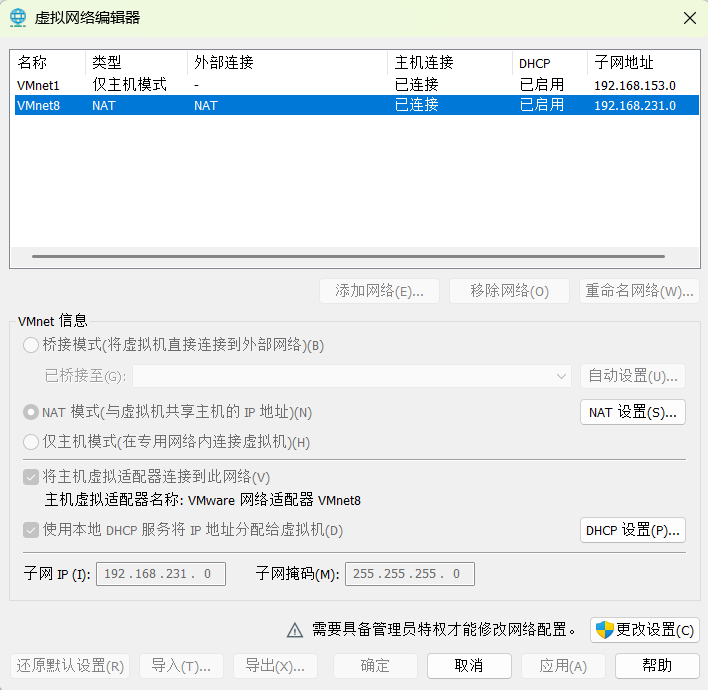Viewport: 708px width, 690px height.
Task: Open NAT 设置(S)... dialog
Action: [633, 412]
